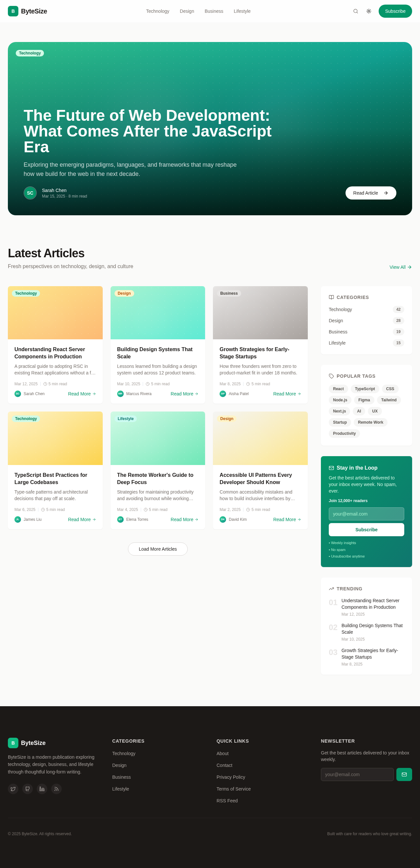
Task: Open Technology in top navigation
Action: click(157, 11)
